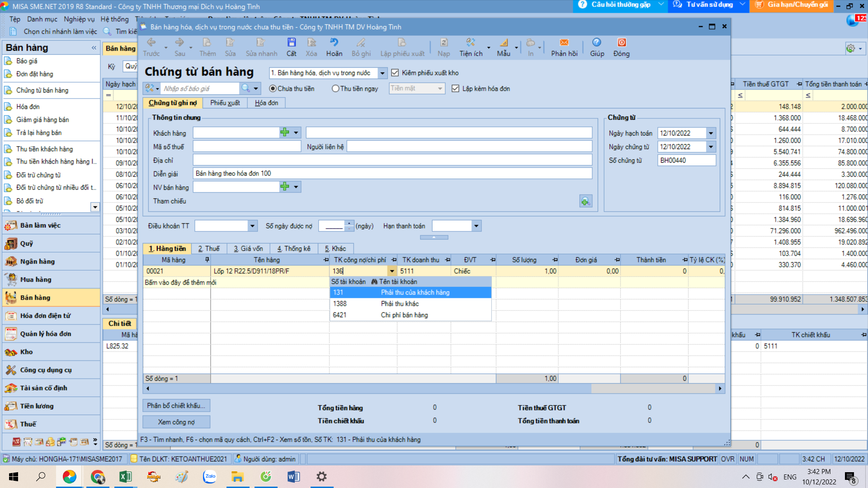
Task: Click the Phản hồi feedback icon
Action: [564, 42]
